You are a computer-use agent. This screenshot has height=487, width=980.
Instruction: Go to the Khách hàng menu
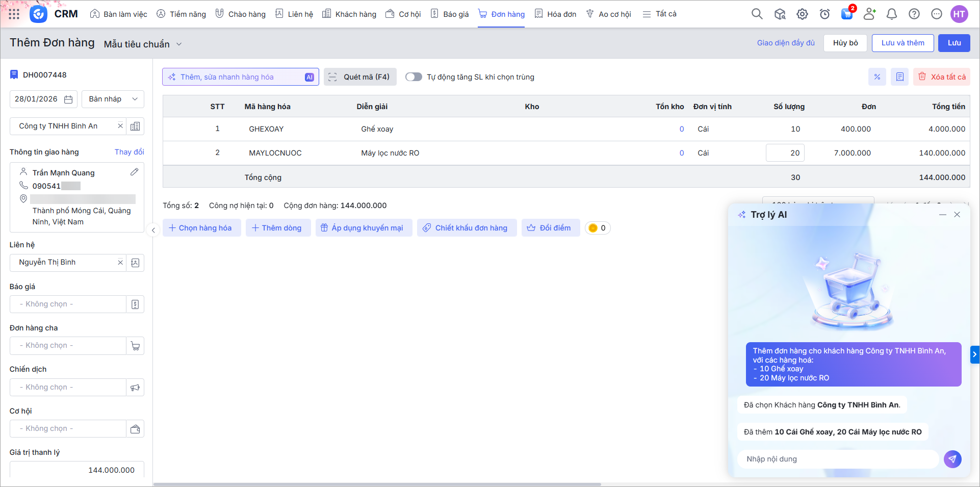coord(349,14)
